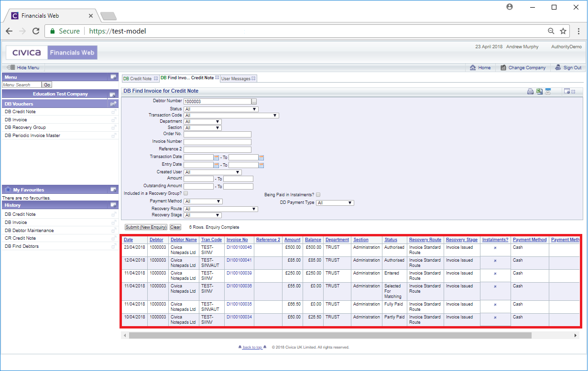Open the Department dropdown

click(x=203, y=122)
